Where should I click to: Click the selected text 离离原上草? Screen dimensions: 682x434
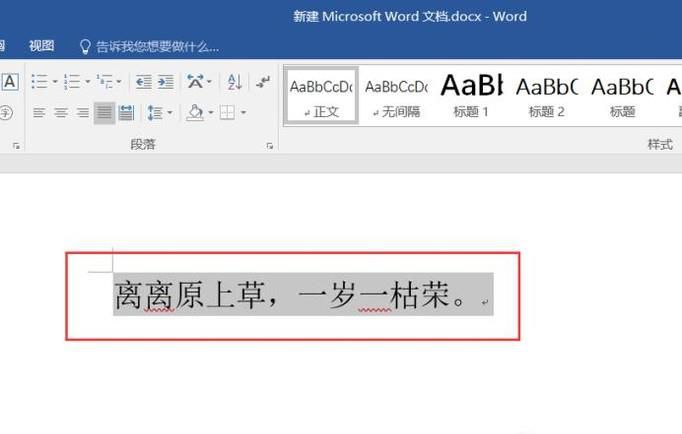click(190, 295)
